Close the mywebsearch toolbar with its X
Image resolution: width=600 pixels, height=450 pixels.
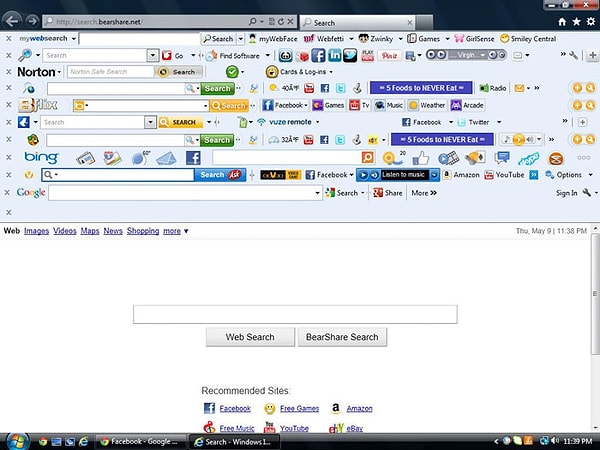click(x=8, y=39)
